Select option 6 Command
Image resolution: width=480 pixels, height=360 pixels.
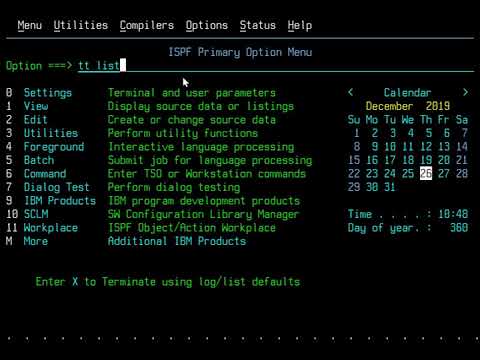[x=45, y=174]
